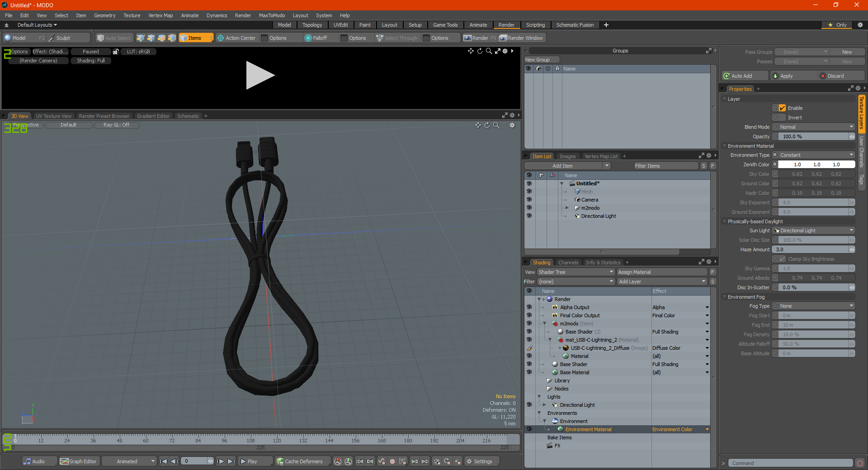Switch to the UVEdit layout tab
Screen dimensions: 868x470
340,25
